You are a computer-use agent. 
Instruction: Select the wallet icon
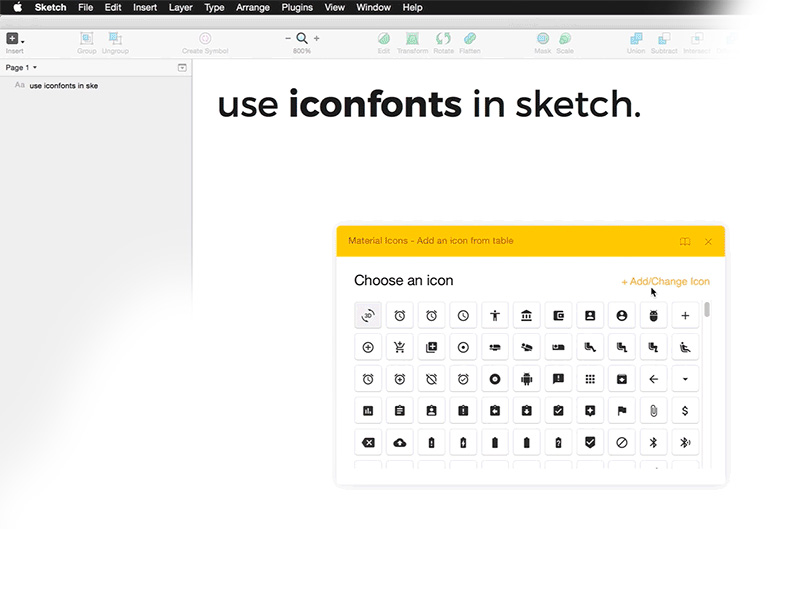click(x=558, y=315)
